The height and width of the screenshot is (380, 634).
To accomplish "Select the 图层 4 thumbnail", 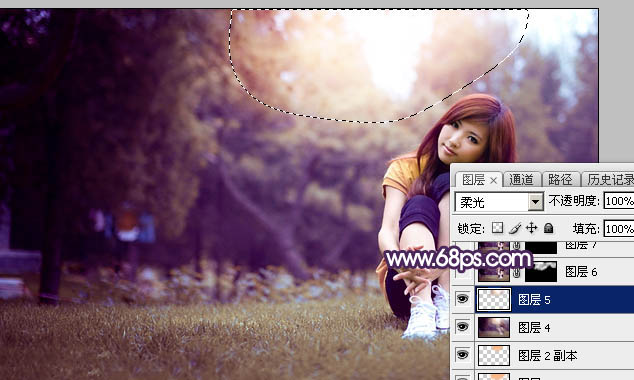I will tap(494, 327).
